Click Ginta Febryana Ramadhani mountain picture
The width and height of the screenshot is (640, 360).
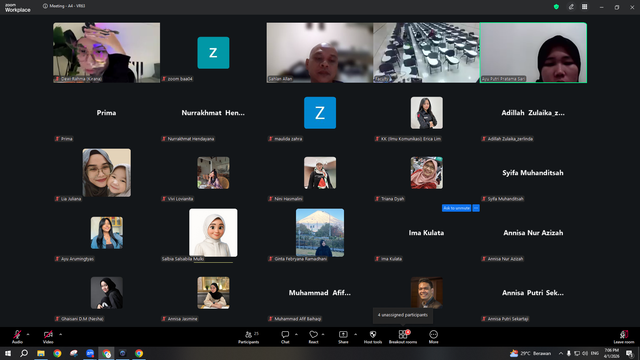click(320, 233)
